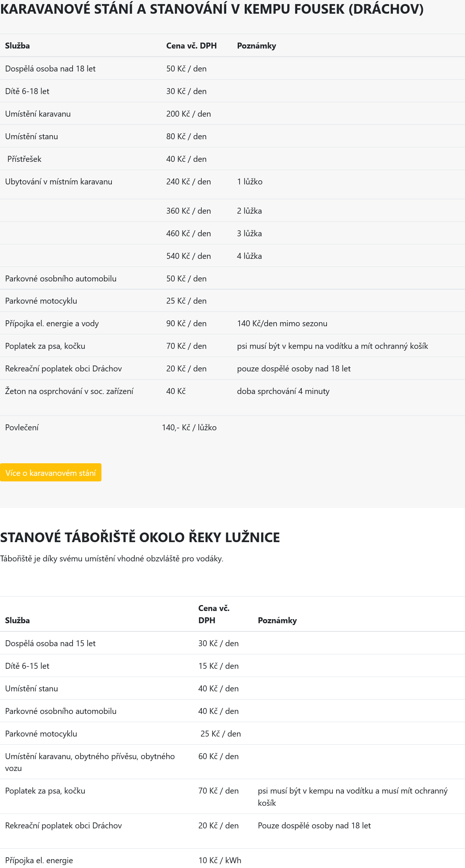The height and width of the screenshot is (868, 465).
Task: Click the '10 Kč / kWh' price cell
Action: tap(220, 860)
